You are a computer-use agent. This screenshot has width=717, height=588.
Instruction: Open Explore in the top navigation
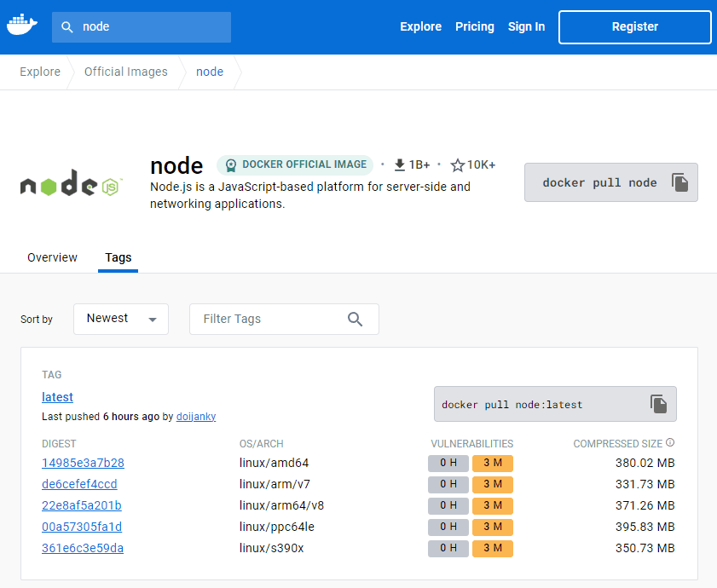click(x=420, y=26)
